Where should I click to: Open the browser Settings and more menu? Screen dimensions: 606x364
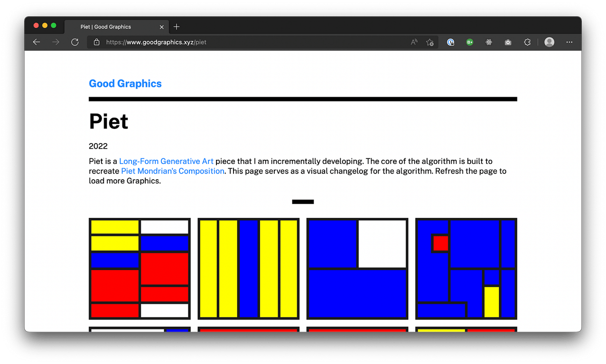coord(569,42)
